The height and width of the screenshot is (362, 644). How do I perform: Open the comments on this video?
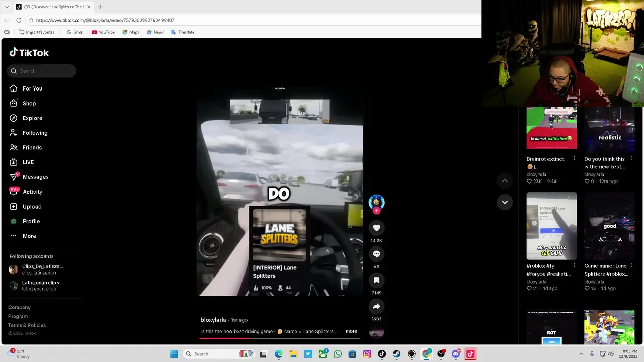376,254
